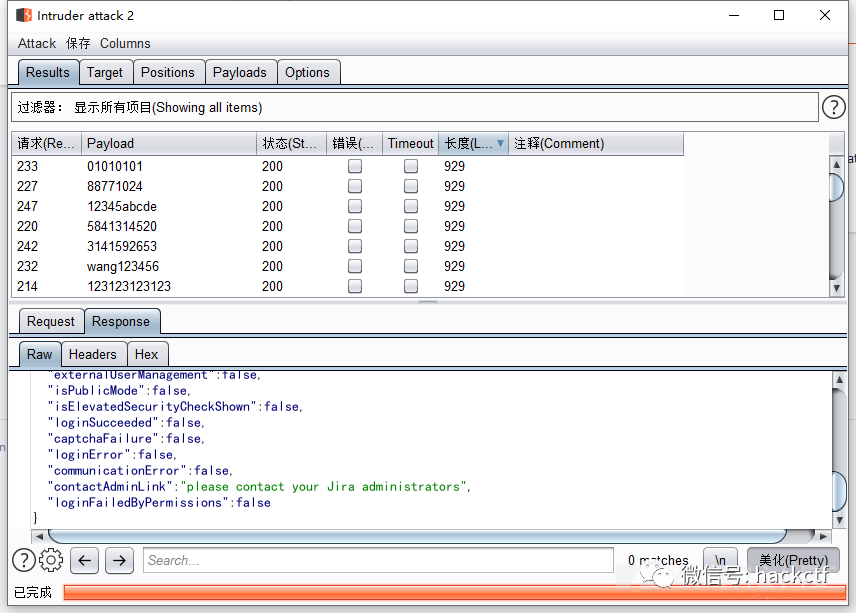Show the Response tab
The width and height of the screenshot is (856, 613).
coord(121,322)
